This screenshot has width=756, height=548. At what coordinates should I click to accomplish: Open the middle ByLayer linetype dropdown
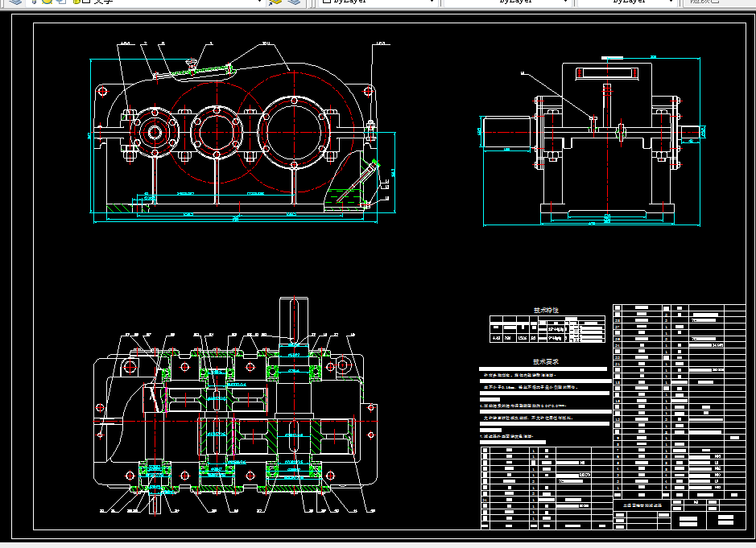point(507,2)
